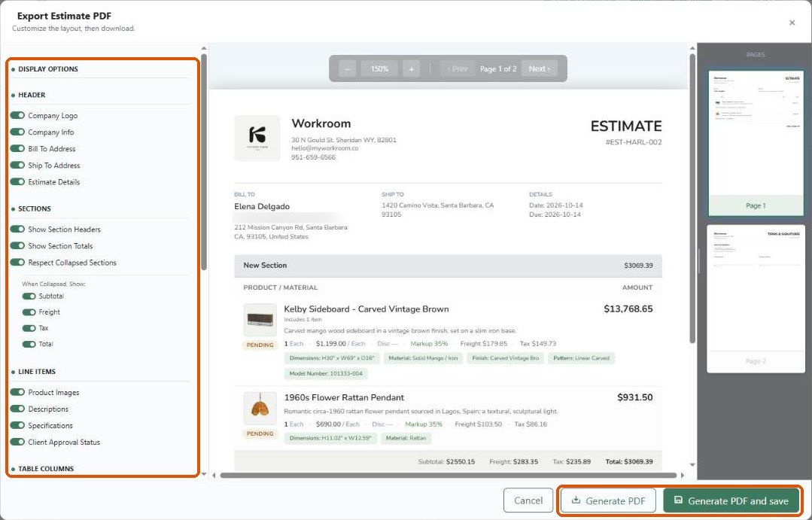The height and width of the screenshot is (520, 812).
Task: Disable the Bill To Address switch
Action: (x=17, y=149)
